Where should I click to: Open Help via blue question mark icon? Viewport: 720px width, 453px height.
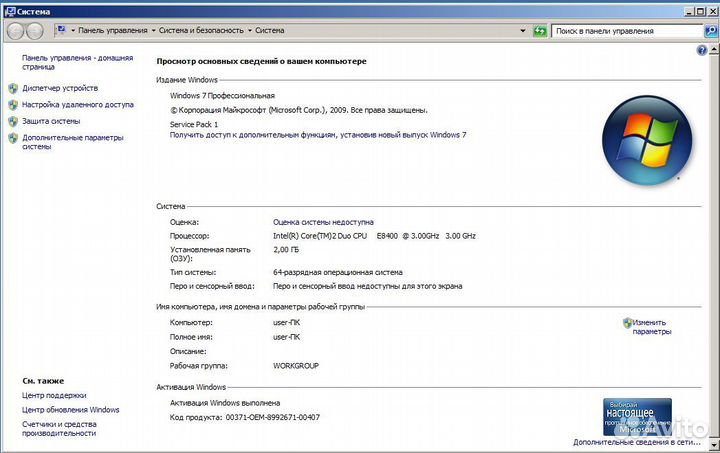click(x=702, y=50)
